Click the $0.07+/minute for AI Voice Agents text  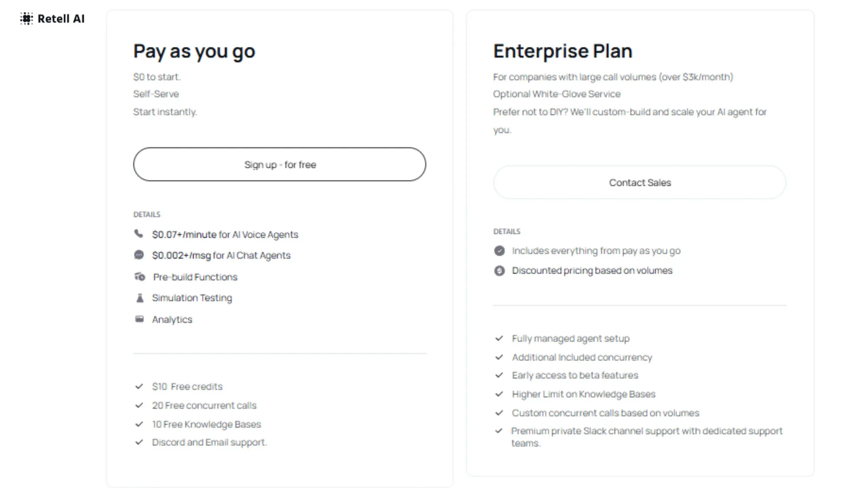coord(225,235)
